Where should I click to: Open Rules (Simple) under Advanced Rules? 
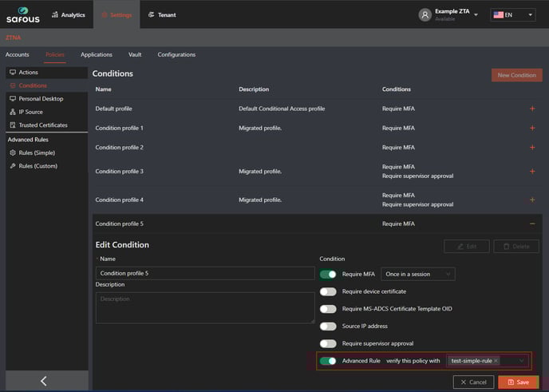tap(37, 152)
